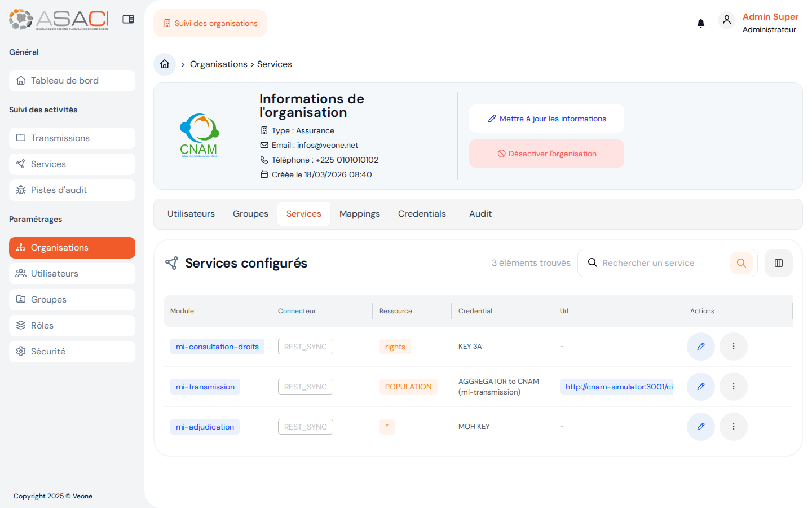Click the search magnifier icon
The height and width of the screenshot is (508, 812).
click(741, 262)
